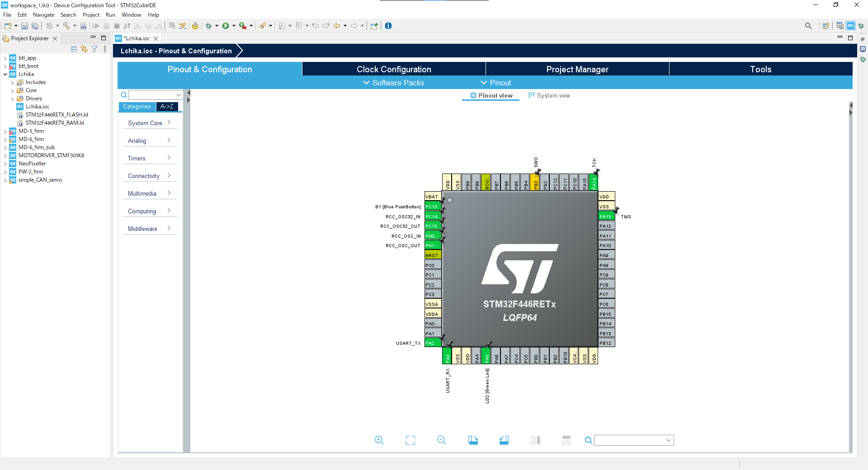Rotate the chip view counter-clockwise

504,440
